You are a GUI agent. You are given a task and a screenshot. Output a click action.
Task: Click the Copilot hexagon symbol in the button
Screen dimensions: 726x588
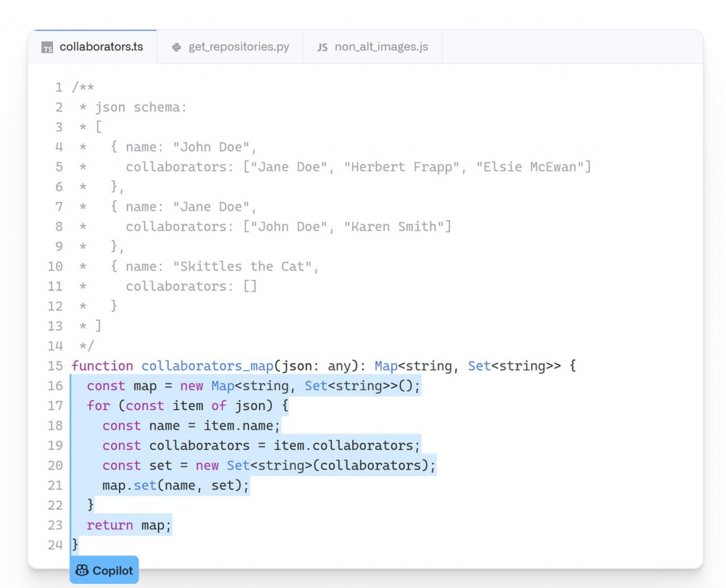(84, 570)
